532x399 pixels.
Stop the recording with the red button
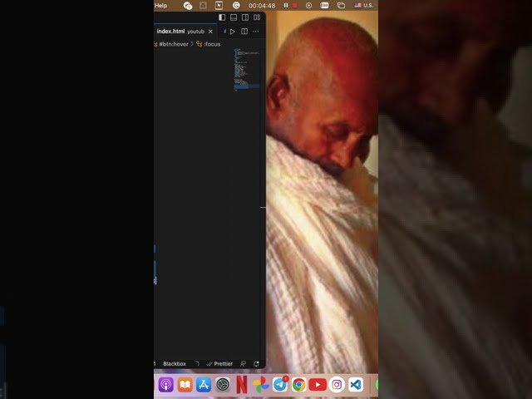[295, 6]
